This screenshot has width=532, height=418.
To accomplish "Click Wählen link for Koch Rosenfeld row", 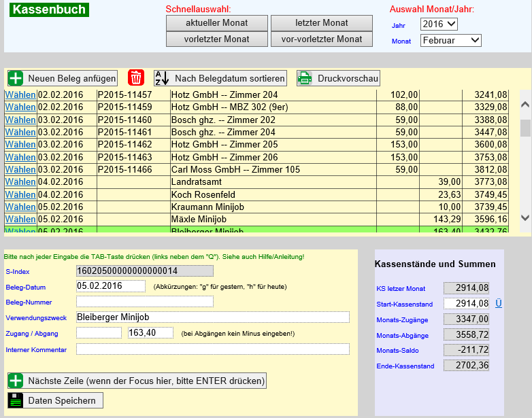I will pos(20,194).
